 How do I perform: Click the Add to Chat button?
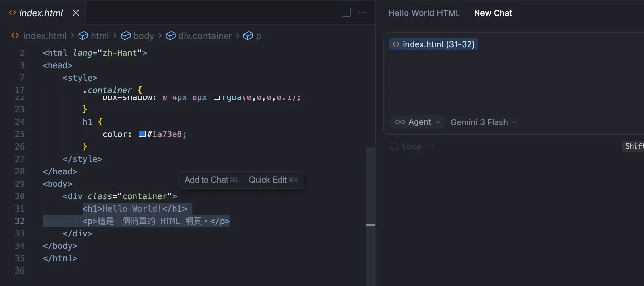click(211, 180)
